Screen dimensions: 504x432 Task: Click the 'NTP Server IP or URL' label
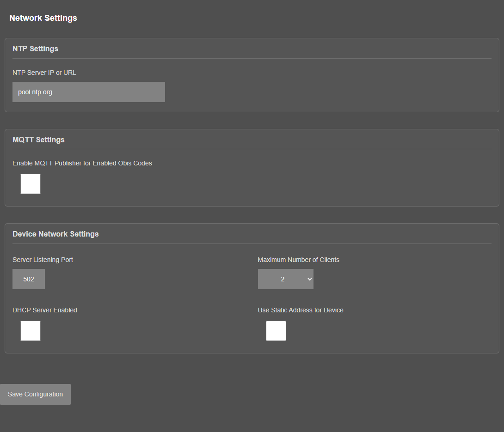click(44, 73)
